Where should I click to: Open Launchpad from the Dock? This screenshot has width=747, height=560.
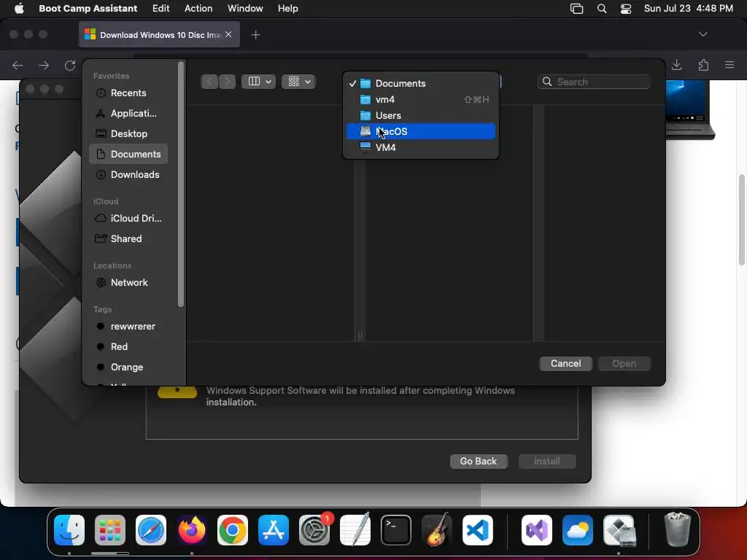coord(110,530)
